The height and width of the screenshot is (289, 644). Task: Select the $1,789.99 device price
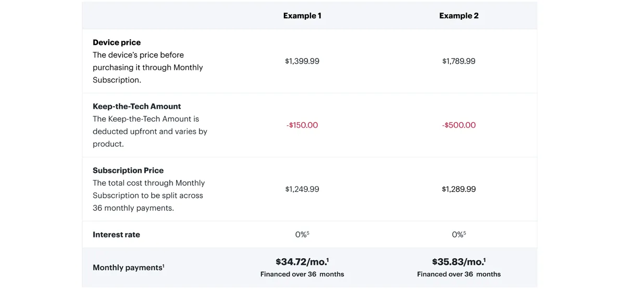point(459,61)
